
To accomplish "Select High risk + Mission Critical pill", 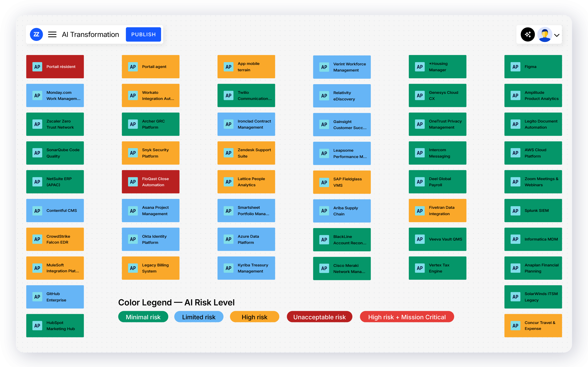I will (x=407, y=317).
